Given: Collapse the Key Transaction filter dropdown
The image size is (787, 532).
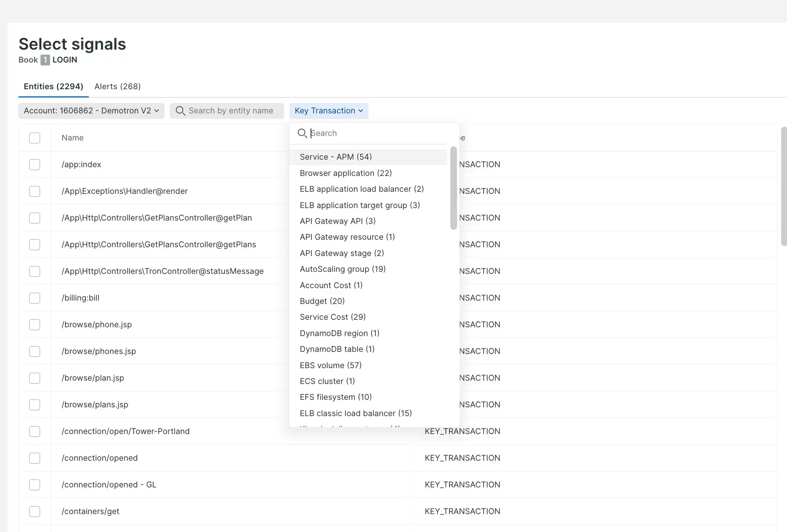Looking at the screenshot, I should [x=328, y=111].
